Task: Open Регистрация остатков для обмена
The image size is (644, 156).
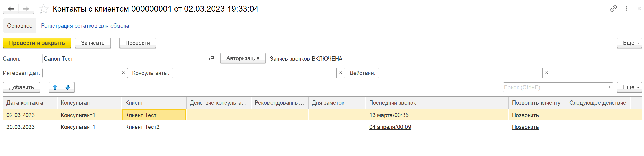Action: click(85, 26)
